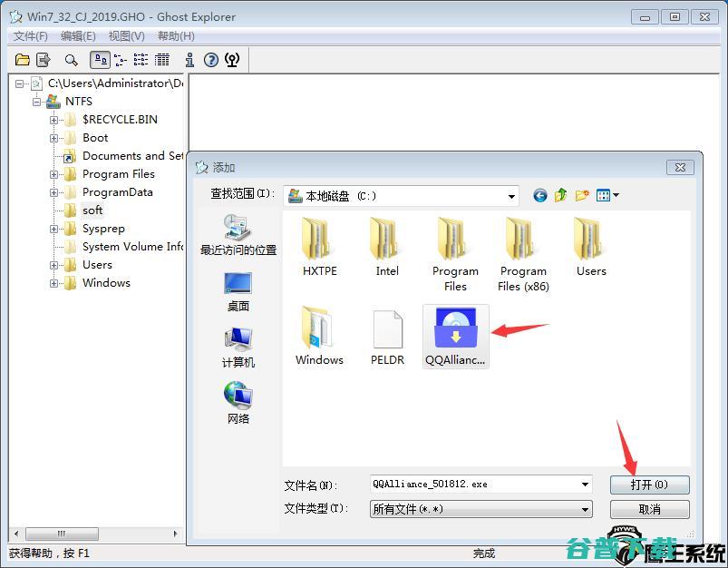The image size is (728, 568).
Task: Open the look-in (查找范围) drive dropdown
Action: click(x=511, y=196)
